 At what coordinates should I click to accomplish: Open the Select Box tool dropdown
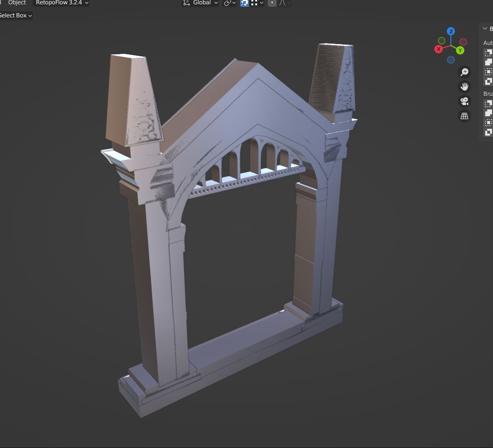tap(15, 15)
